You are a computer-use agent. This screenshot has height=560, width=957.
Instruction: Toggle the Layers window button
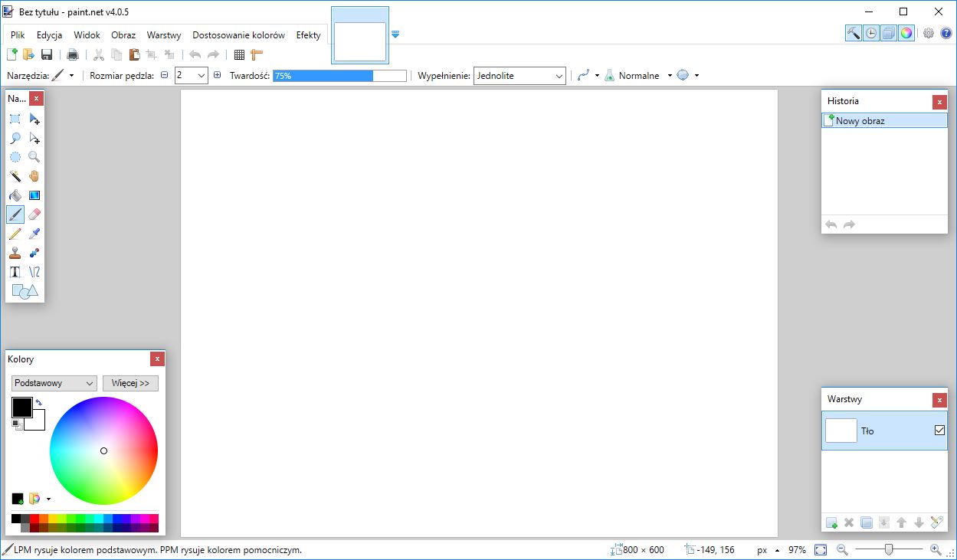889,33
